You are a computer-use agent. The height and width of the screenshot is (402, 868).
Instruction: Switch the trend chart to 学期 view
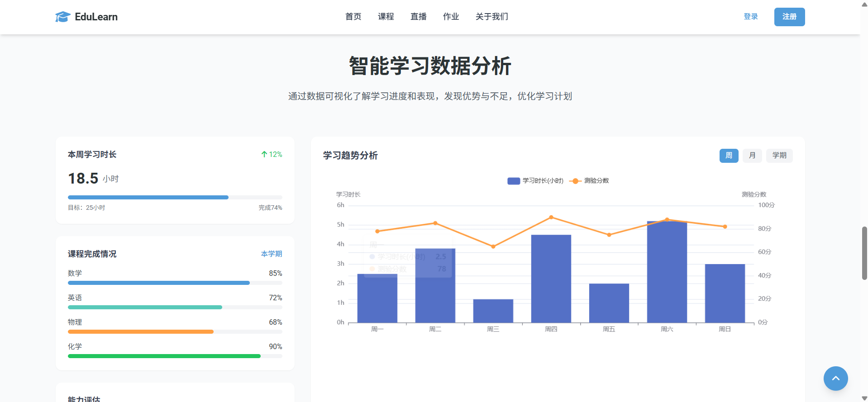coord(779,156)
